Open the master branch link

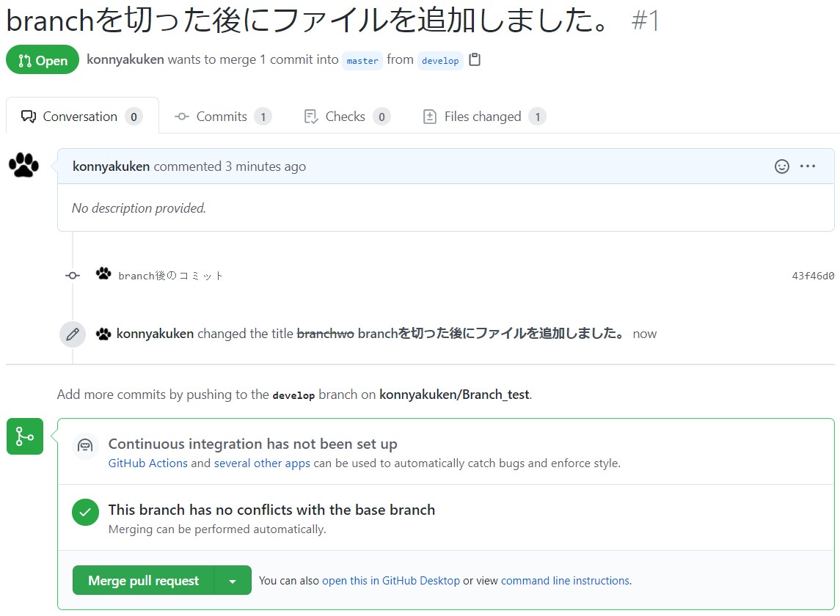362,61
